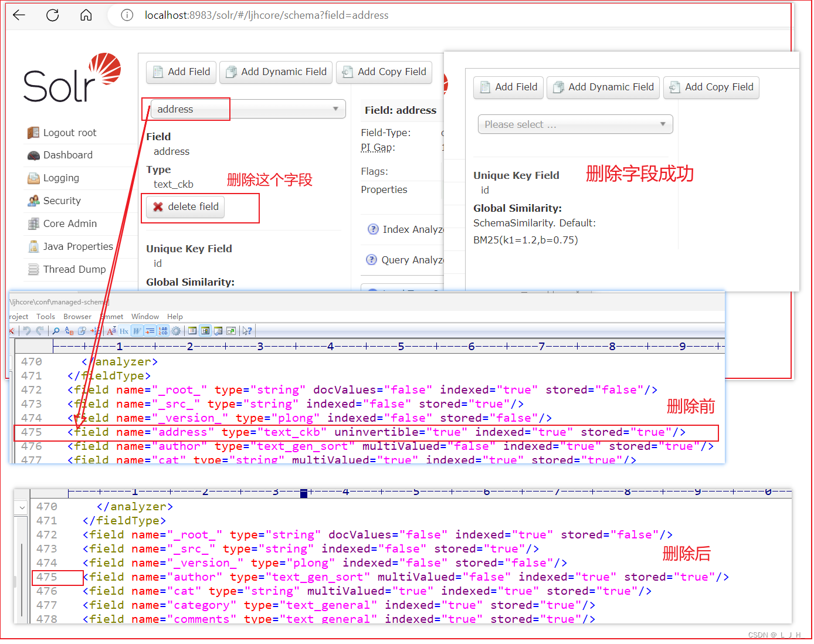The width and height of the screenshot is (814, 644).
Task: Click Add Dynamic Field in left schema window
Action: (x=276, y=72)
